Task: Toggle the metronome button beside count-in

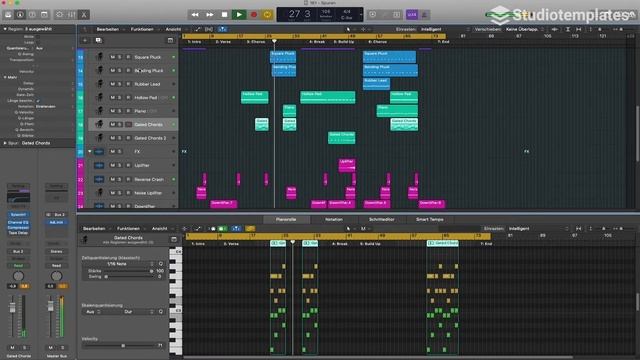Action: (424, 15)
